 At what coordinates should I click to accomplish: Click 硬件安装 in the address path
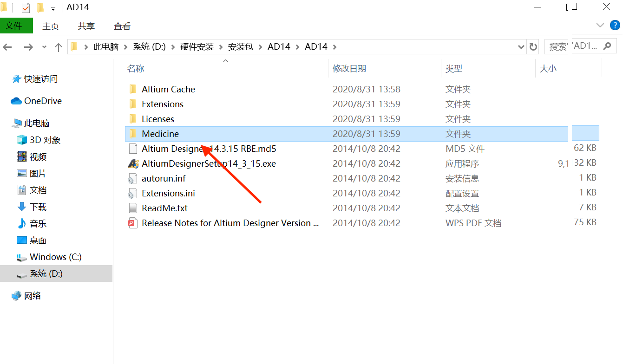coord(197,46)
